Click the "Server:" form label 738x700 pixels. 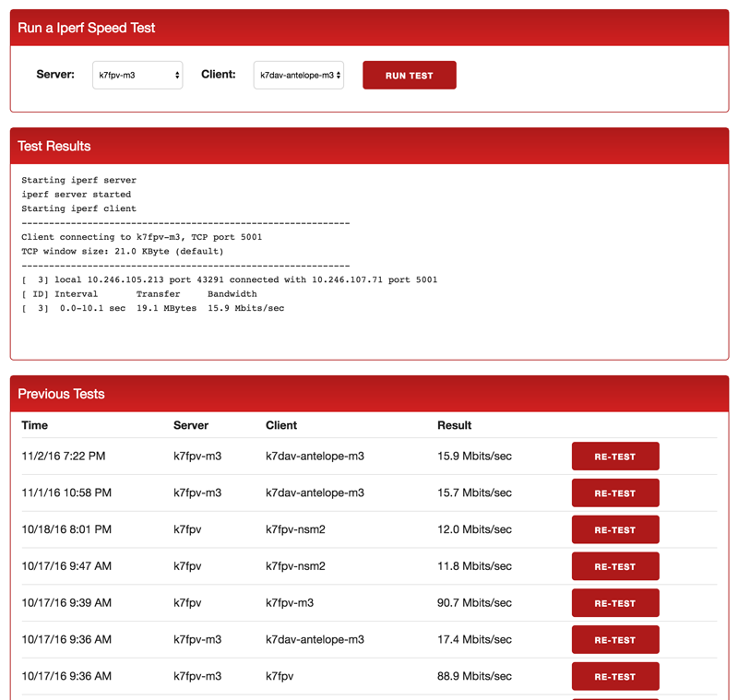click(55, 75)
